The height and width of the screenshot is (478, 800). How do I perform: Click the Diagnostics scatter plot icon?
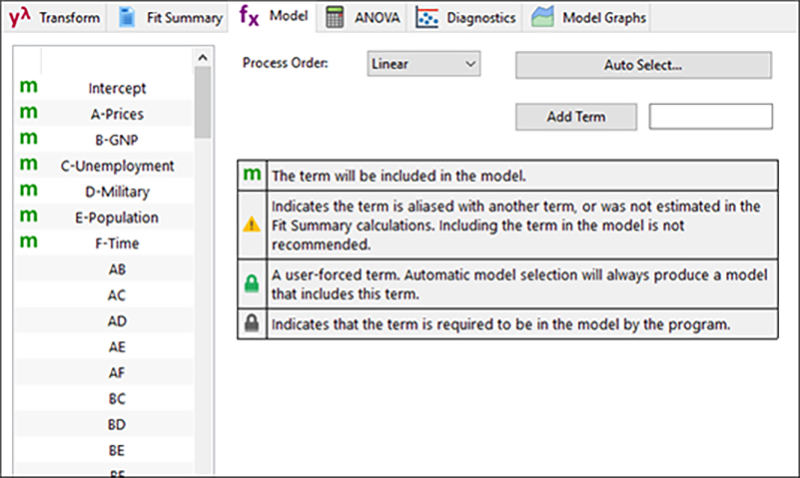coord(428,17)
